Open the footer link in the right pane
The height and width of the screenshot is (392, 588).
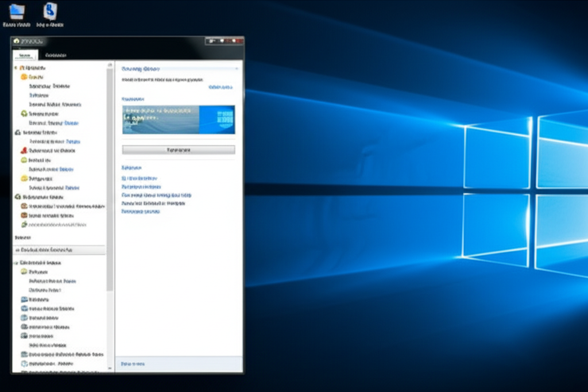click(x=133, y=364)
